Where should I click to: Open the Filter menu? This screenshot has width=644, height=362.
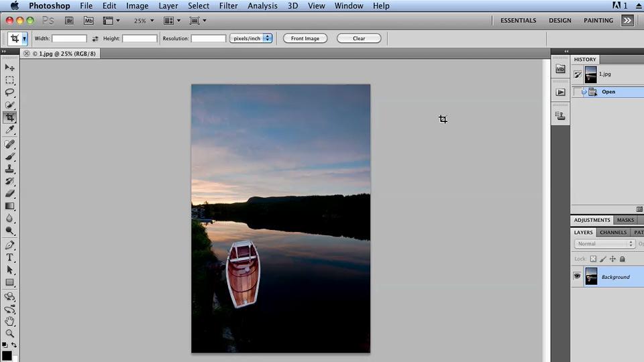pos(228,6)
